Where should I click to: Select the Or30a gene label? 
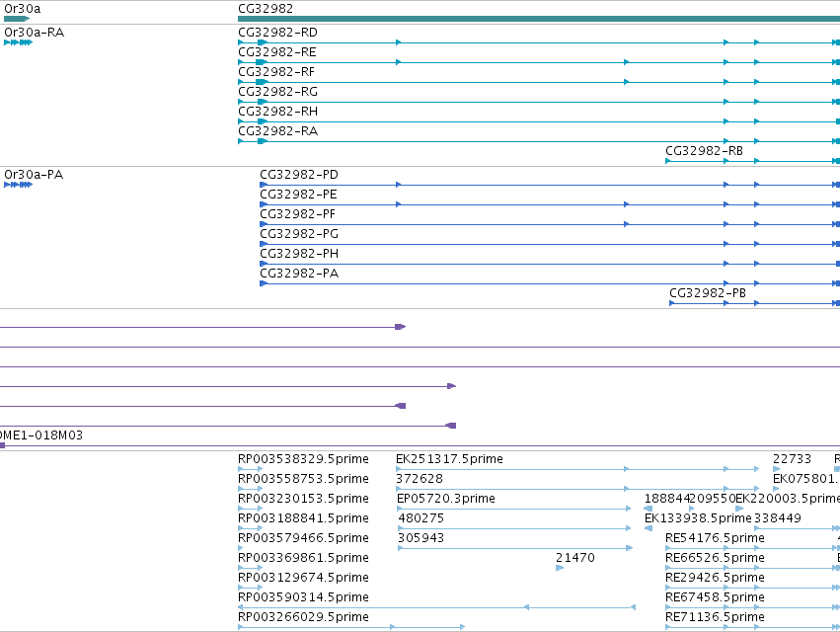coord(22,9)
